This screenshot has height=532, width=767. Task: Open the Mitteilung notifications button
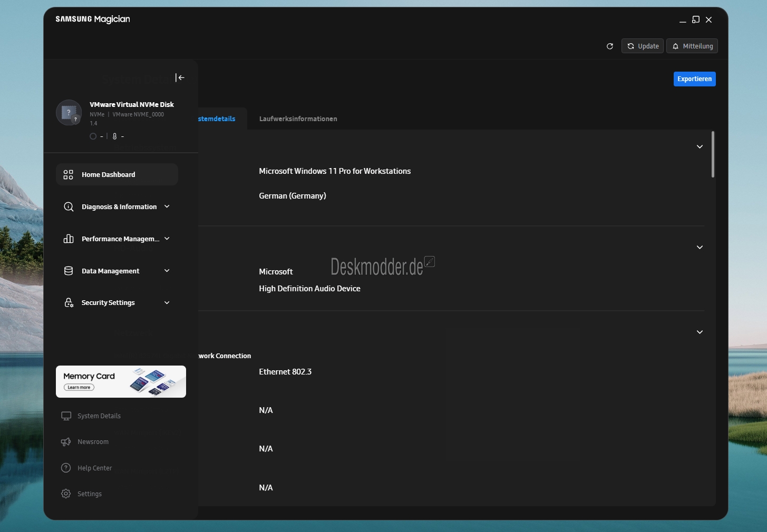[692, 46]
